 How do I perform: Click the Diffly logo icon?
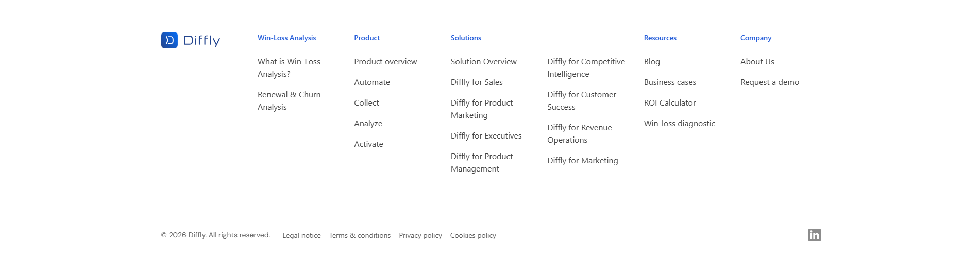(x=170, y=40)
